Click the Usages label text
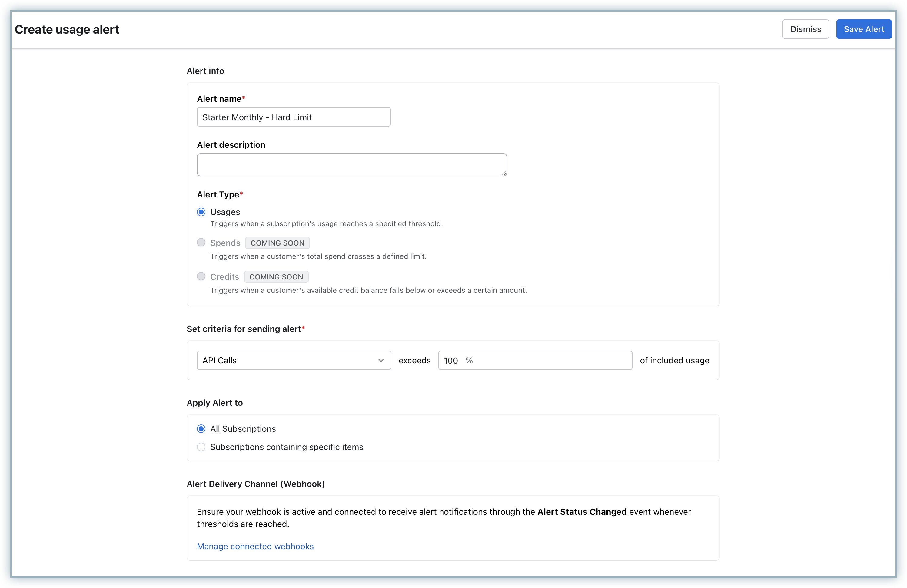 (225, 212)
